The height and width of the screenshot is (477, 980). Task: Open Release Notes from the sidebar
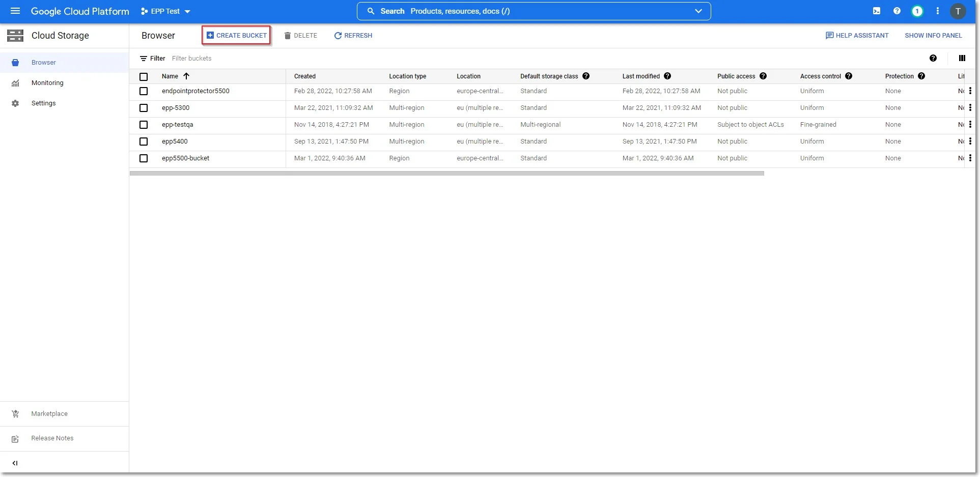(64, 438)
